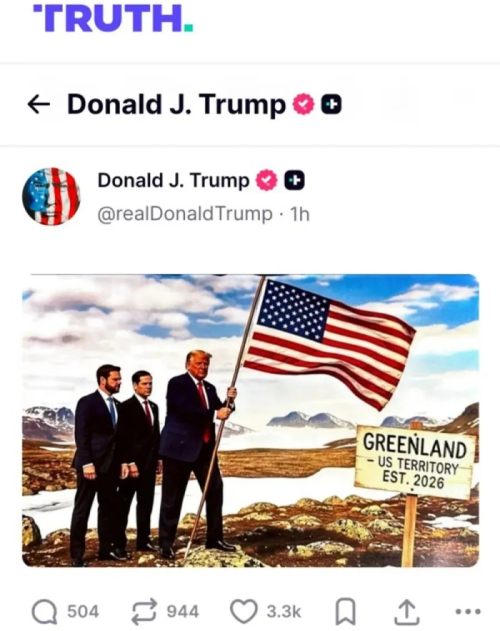View the 944 ReTruths count
The width and height of the screenshot is (500, 631).
pyautogui.click(x=183, y=611)
